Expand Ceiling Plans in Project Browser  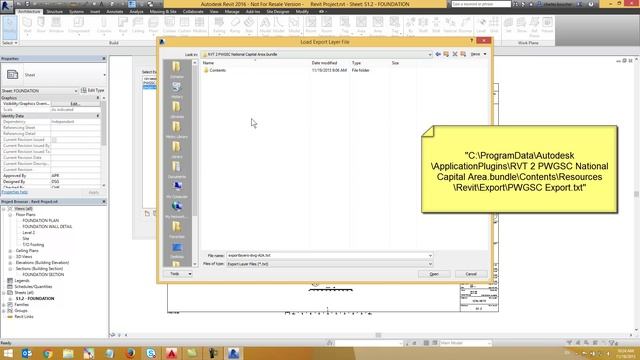[10, 251]
